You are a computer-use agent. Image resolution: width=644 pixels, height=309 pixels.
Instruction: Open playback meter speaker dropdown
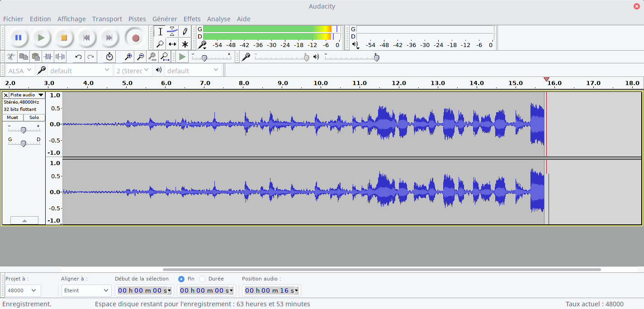pos(355,45)
